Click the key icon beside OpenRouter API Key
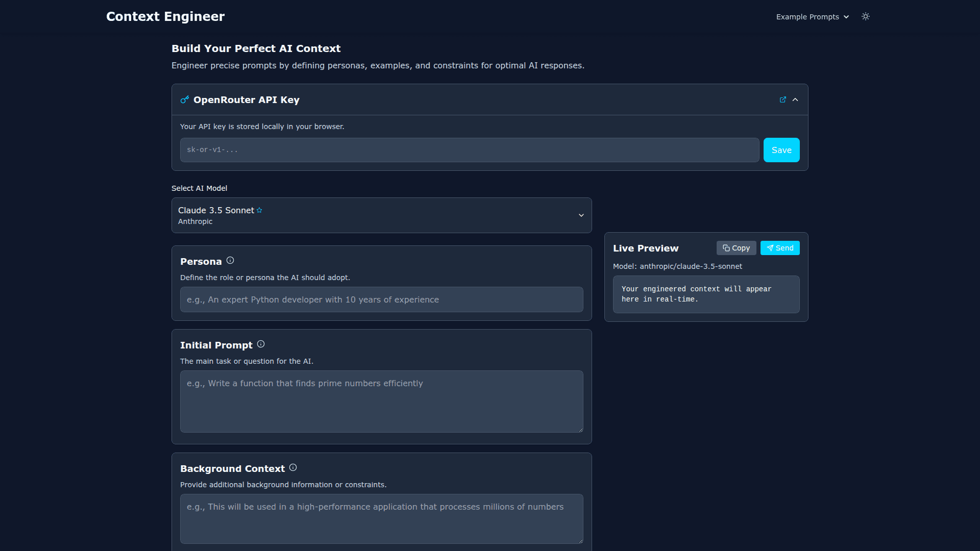 (185, 99)
